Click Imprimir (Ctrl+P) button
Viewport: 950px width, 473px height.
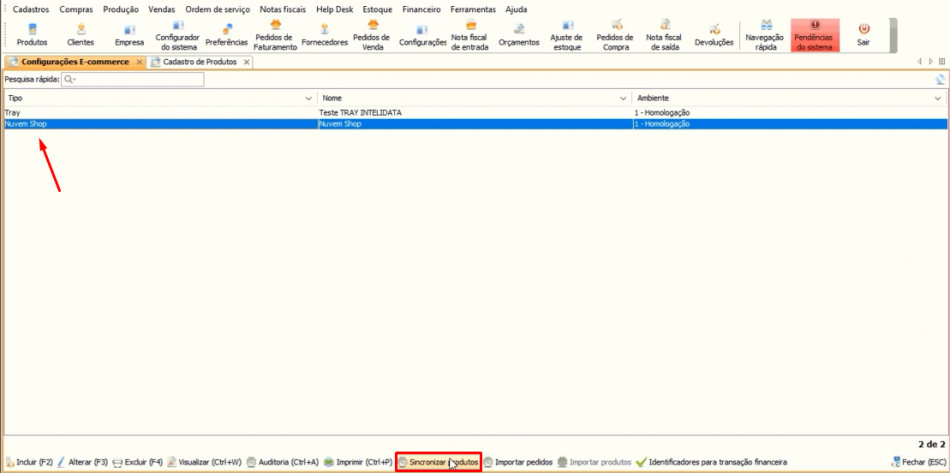coord(358,462)
